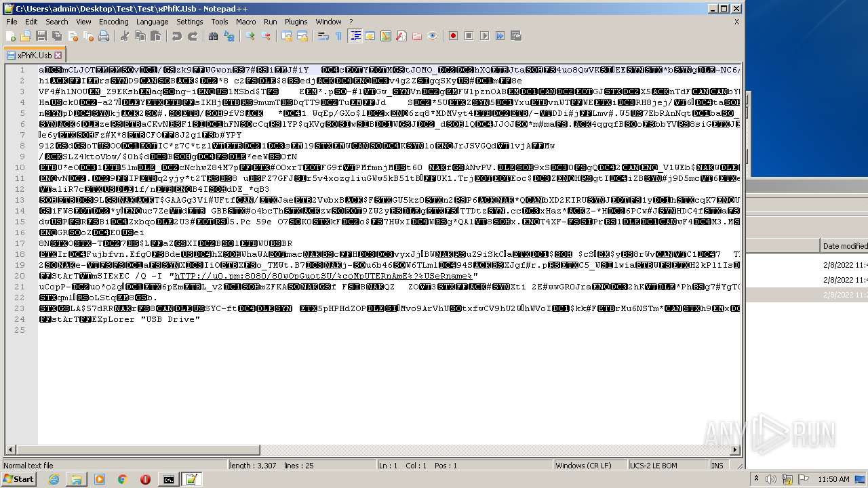
Task: Click the Copy toolbar icon
Action: (x=140, y=36)
